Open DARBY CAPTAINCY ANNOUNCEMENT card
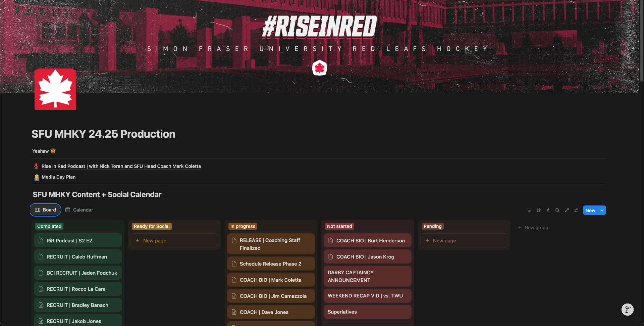 (368, 276)
